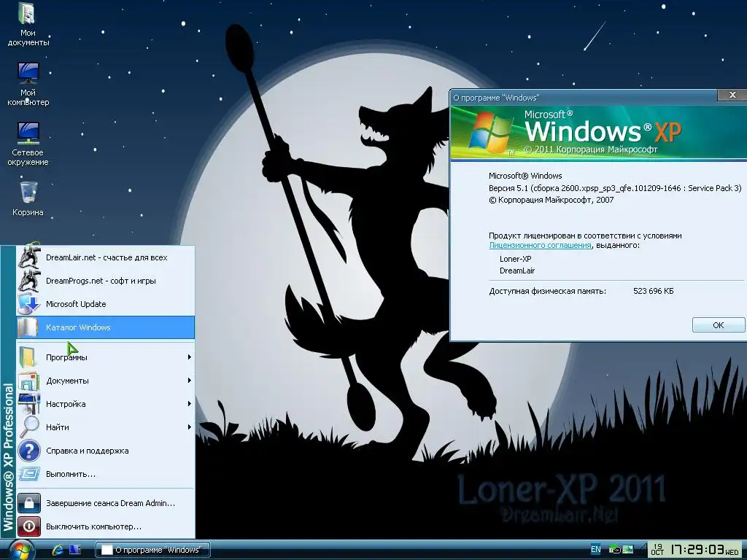Click the Справка question mark icon

pos(28,451)
